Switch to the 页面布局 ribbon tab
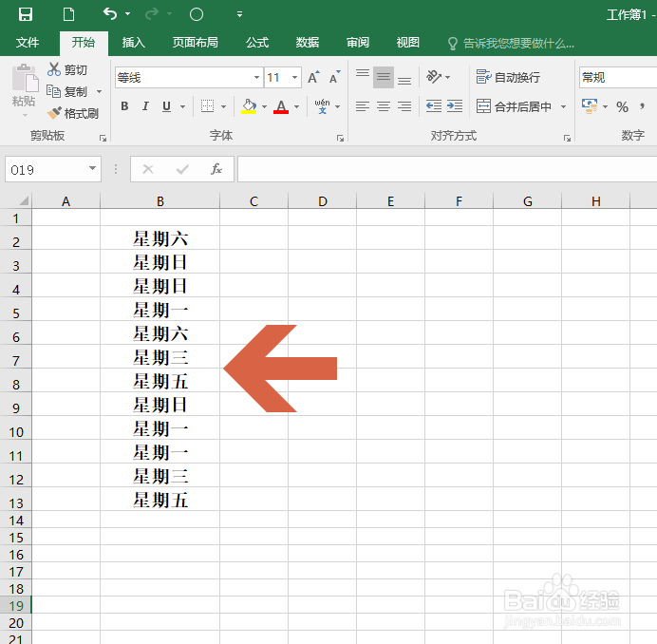Viewport: 657px width, 644px height. coord(196,43)
